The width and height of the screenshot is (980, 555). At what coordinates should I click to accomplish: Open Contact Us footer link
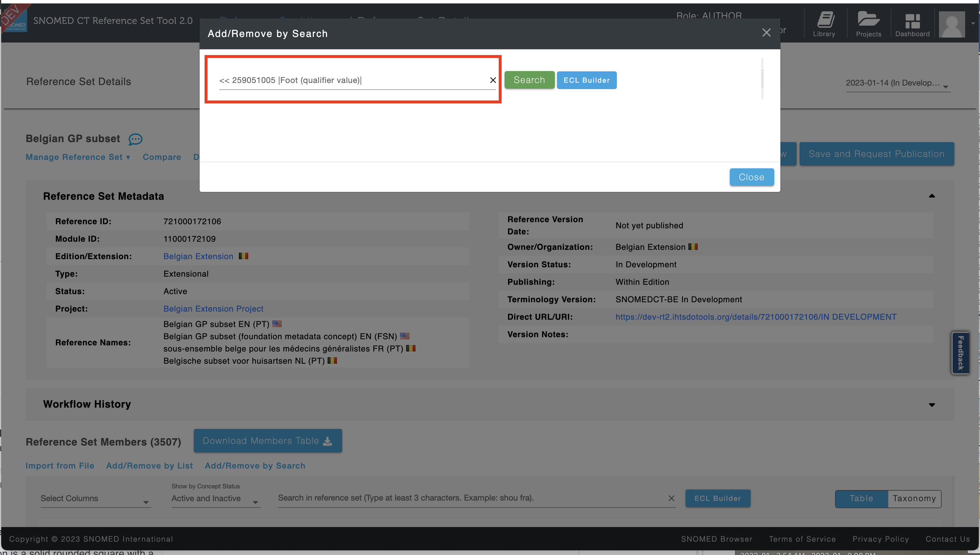(x=948, y=539)
